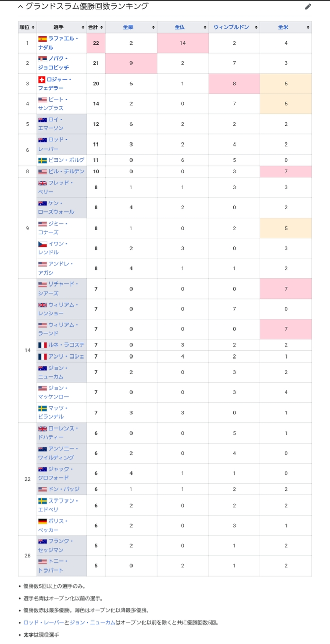Screen dimensions: 330x644
Task: Click Czech flag beside イワン・レンドル
Action: pyautogui.click(x=43, y=244)
